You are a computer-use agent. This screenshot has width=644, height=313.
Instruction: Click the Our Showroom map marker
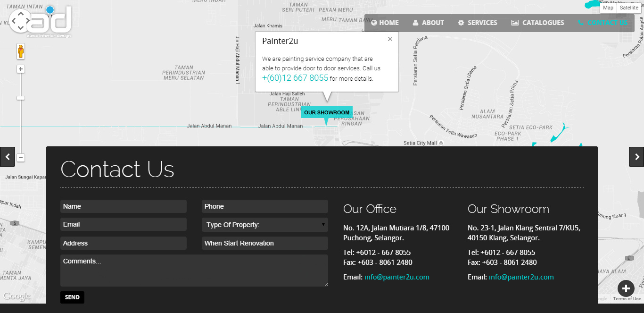coord(326,113)
